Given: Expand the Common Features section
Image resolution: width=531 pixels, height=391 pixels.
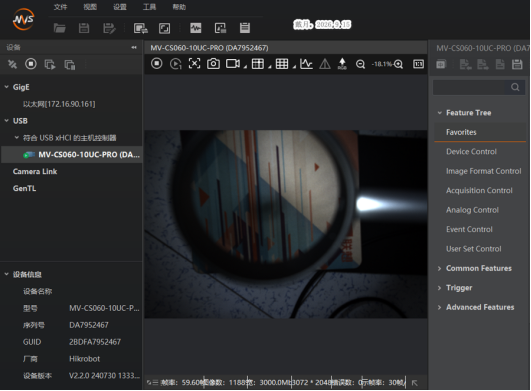Looking at the screenshot, I should pyautogui.click(x=439, y=268).
